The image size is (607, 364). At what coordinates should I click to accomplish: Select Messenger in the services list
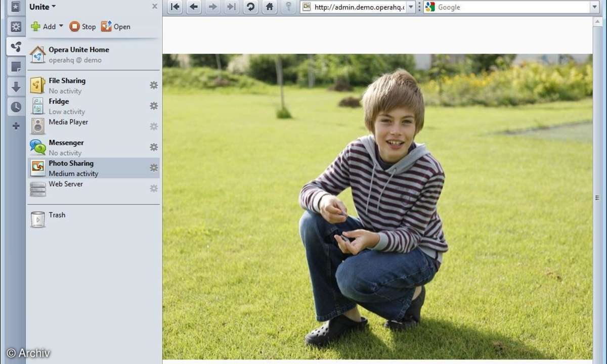pos(66,143)
